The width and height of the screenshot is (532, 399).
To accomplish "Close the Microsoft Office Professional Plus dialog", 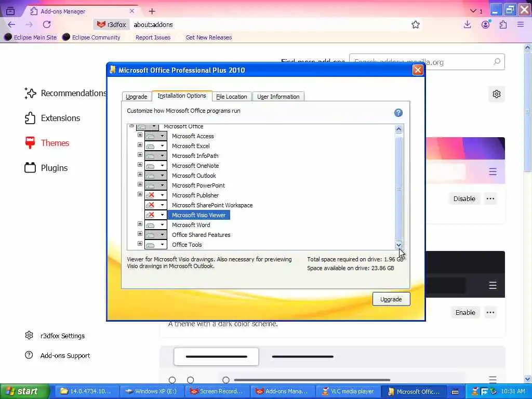I will coord(417,70).
